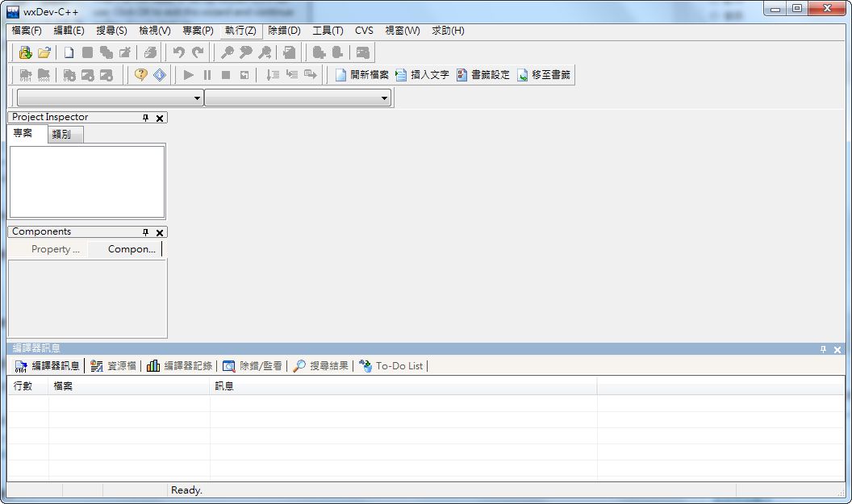Image resolution: width=852 pixels, height=504 pixels.
Task: Click the remove file from project icon
Action: [x=337, y=52]
